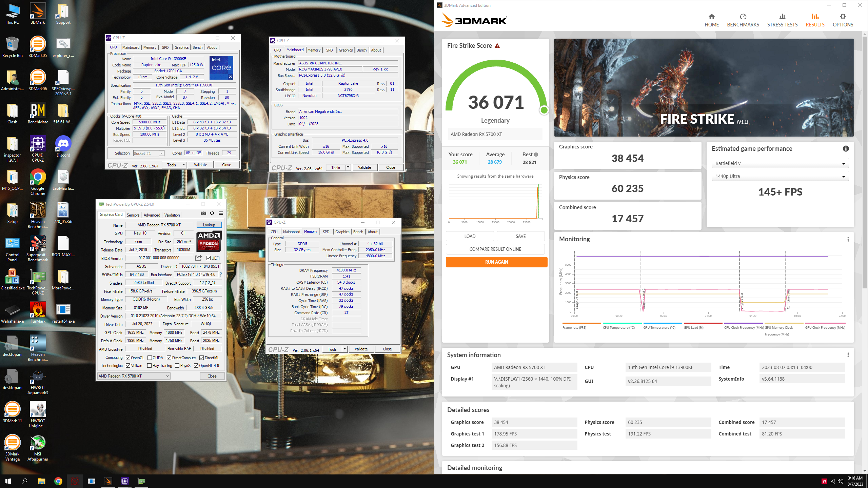This screenshot has height=488, width=868.
Task: Click the Estimated game performance info icon
Action: (846, 148)
